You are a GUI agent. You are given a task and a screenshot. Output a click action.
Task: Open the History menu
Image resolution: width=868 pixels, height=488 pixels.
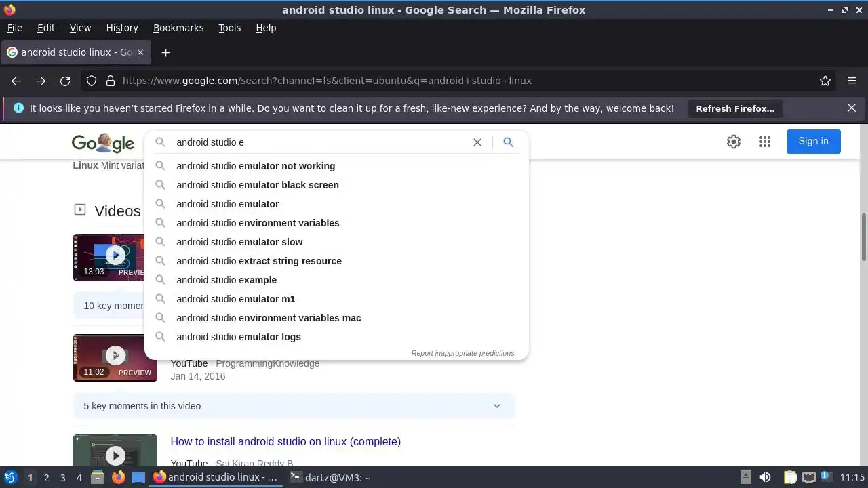point(122,28)
